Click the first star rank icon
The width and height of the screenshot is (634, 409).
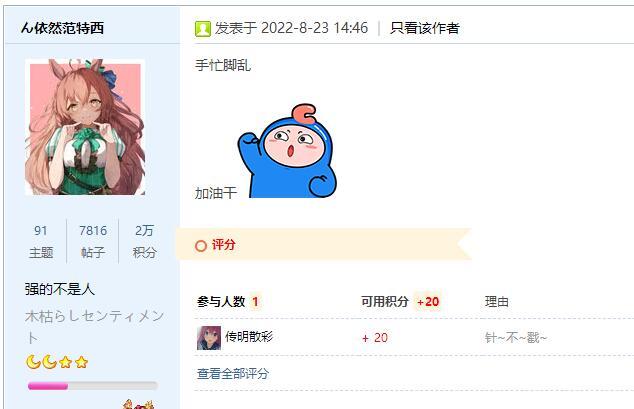coord(66,362)
